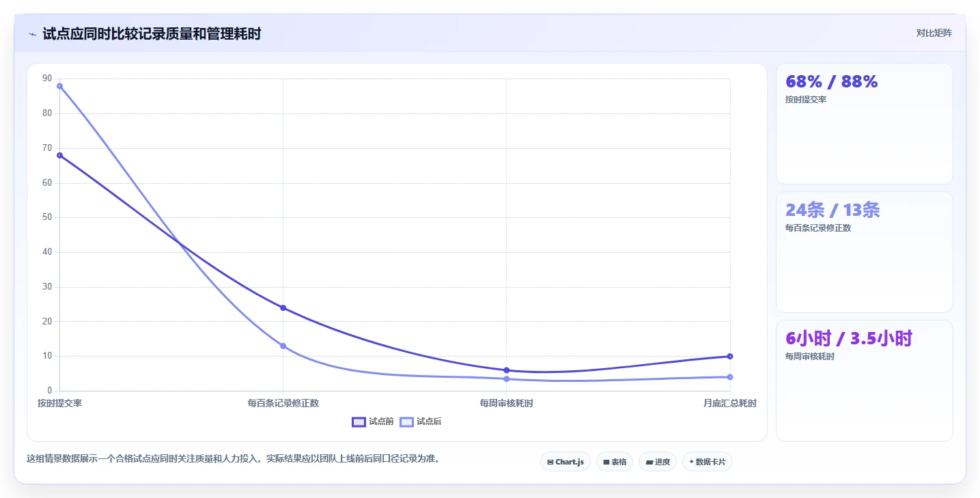Click the 按时提交率 x-axis label

pyautogui.click(x=59, y=403)
